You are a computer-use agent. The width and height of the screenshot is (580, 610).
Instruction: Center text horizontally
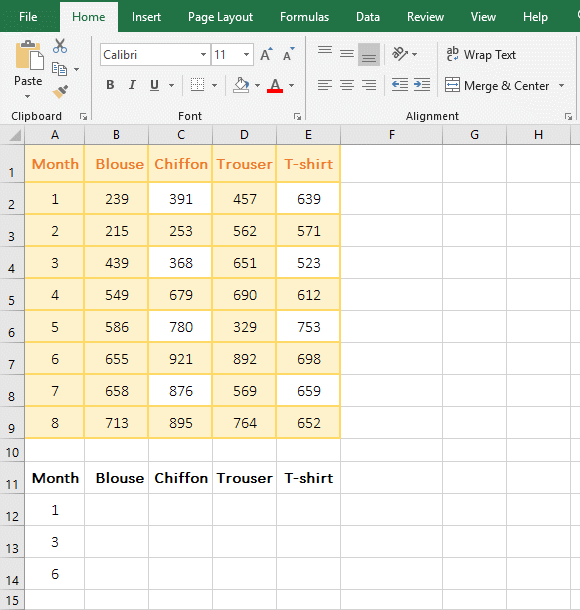pyautogui.click(x=347, y=85)
